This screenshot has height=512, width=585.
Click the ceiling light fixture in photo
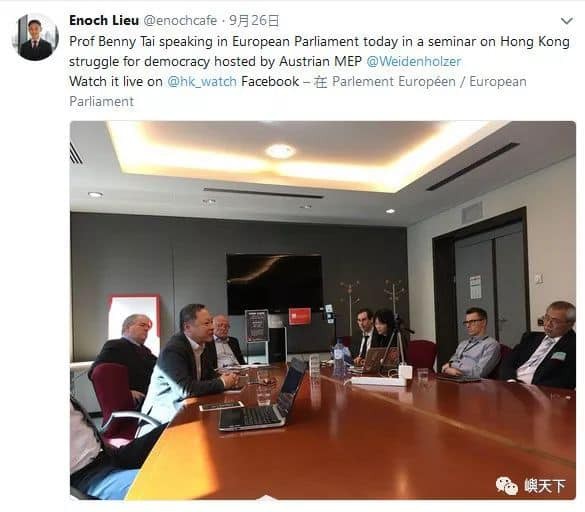281,151
